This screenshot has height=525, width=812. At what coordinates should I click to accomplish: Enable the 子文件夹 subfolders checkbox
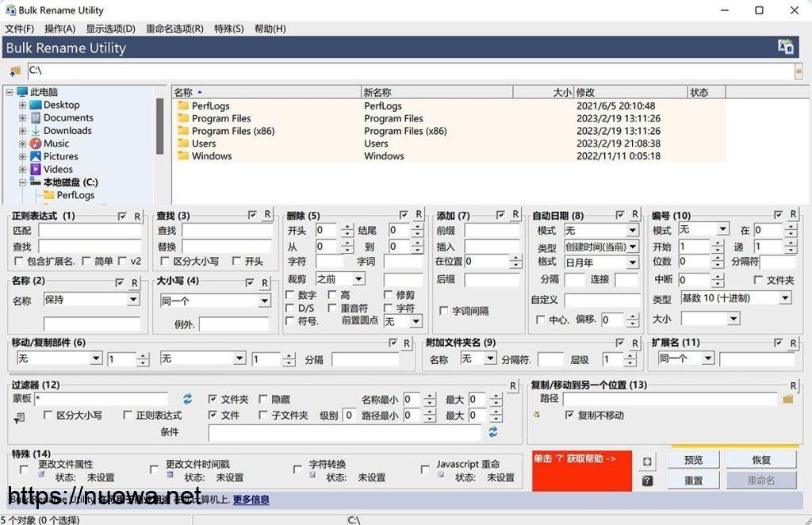[263, 415]
